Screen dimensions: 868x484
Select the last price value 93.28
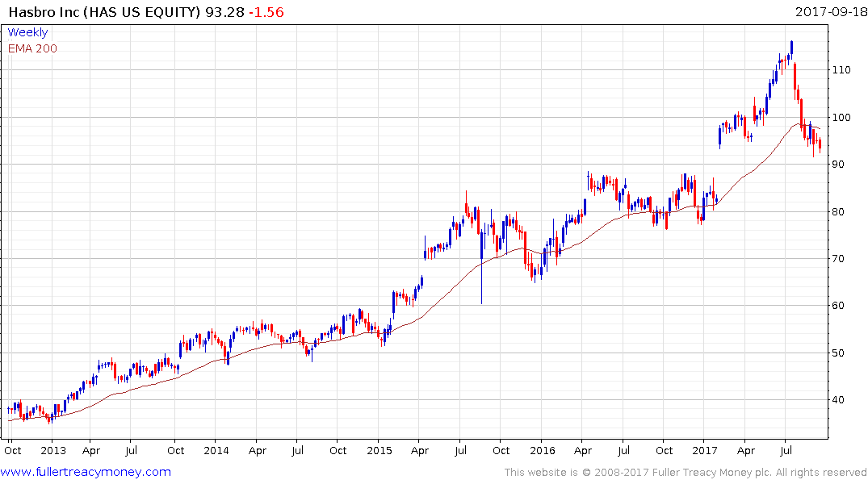(x=224, y=11)
